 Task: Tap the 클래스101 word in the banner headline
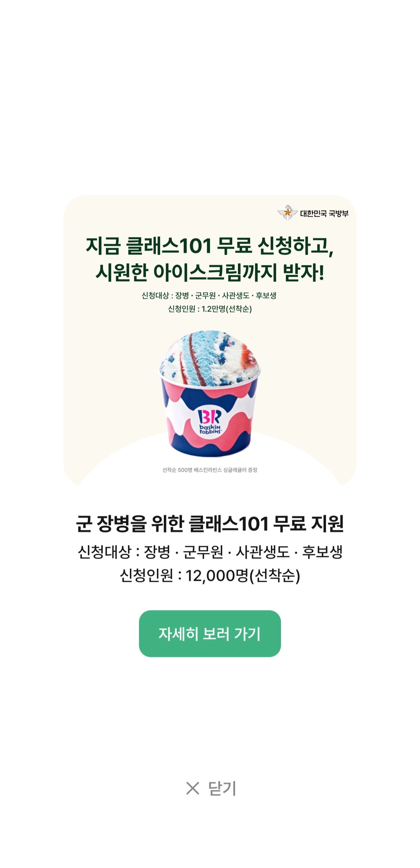[x=169, y=245]
